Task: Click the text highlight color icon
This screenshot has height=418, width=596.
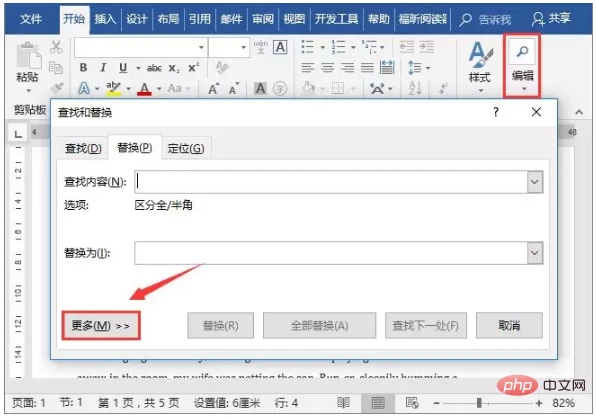Action: pyautogui.click(x=113, y=89)
